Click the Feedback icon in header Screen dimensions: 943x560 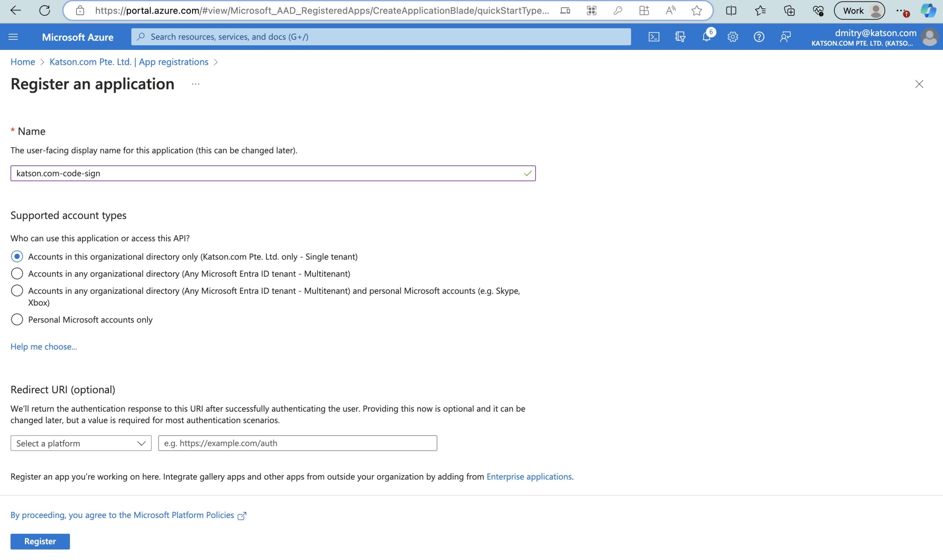pyautogui.click(x=785, y=36)
